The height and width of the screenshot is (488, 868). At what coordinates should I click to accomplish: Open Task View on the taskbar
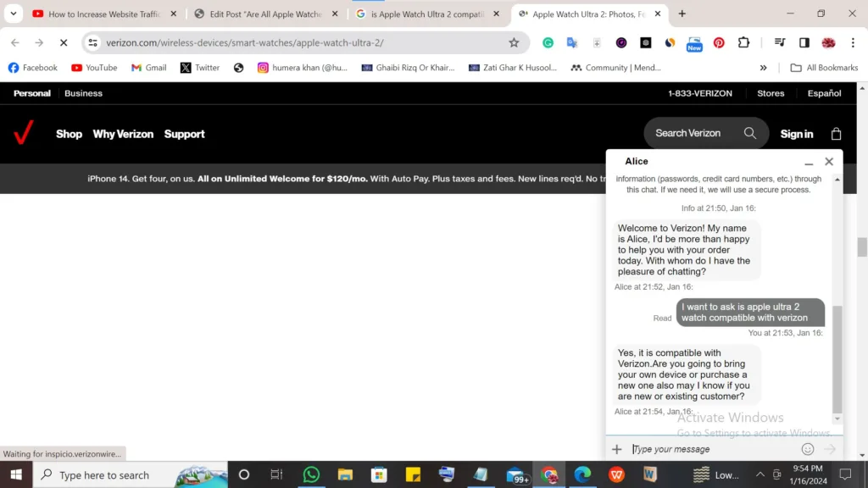pos(276,474)
